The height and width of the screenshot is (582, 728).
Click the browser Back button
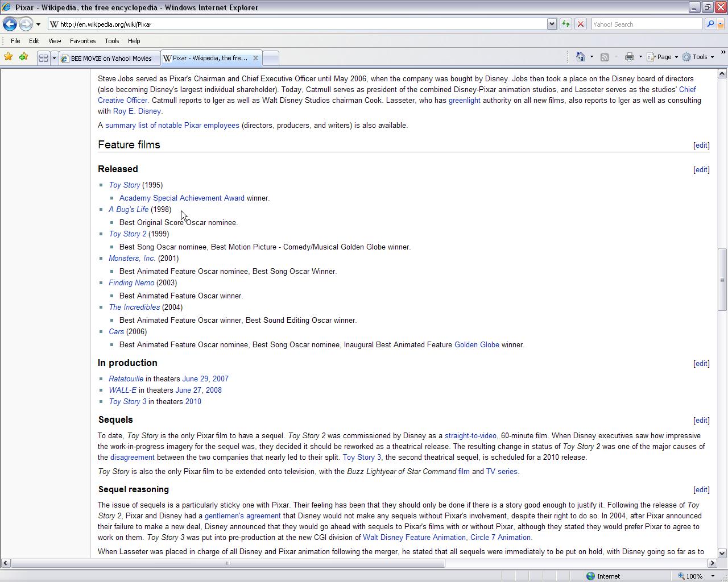10,24
